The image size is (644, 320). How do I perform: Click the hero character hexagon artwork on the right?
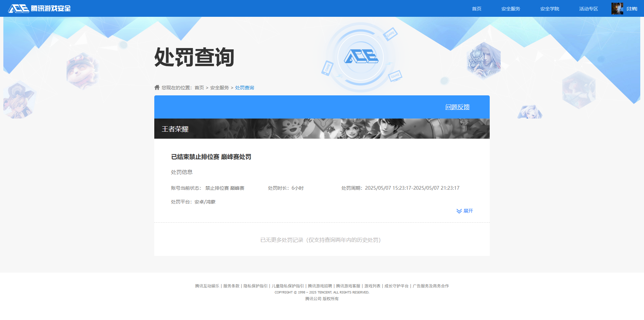[483, 60]
